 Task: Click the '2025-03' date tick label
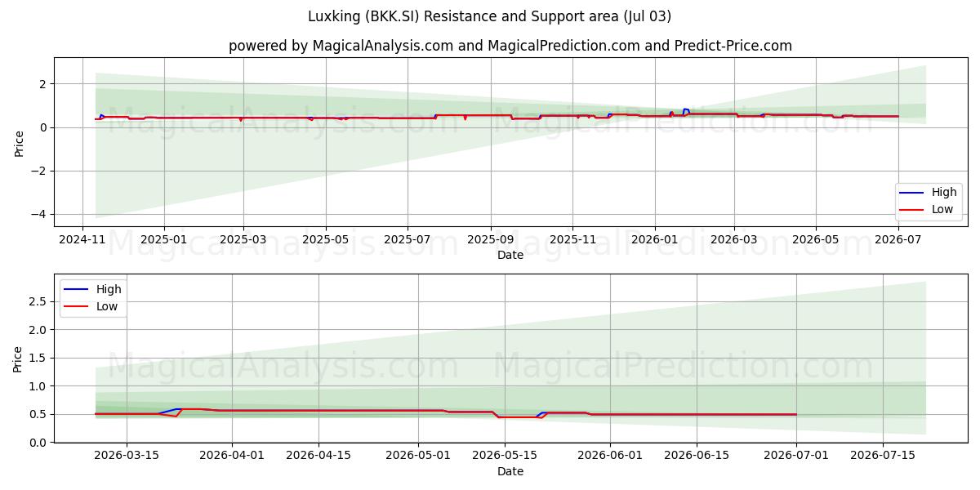243,240
